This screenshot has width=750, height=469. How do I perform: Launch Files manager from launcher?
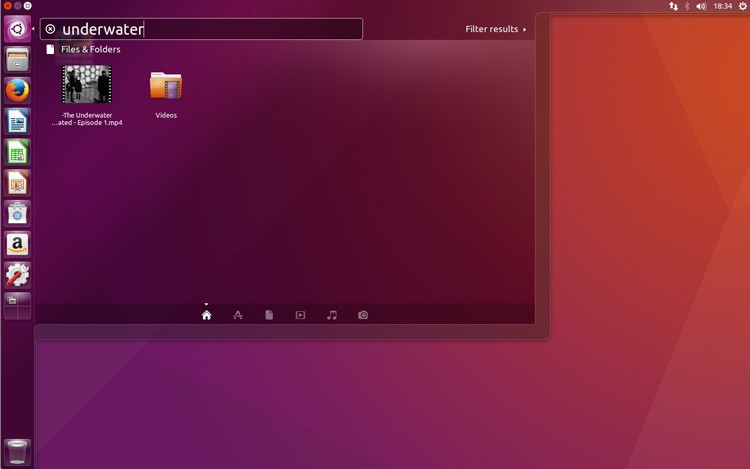tap(17, 60)
